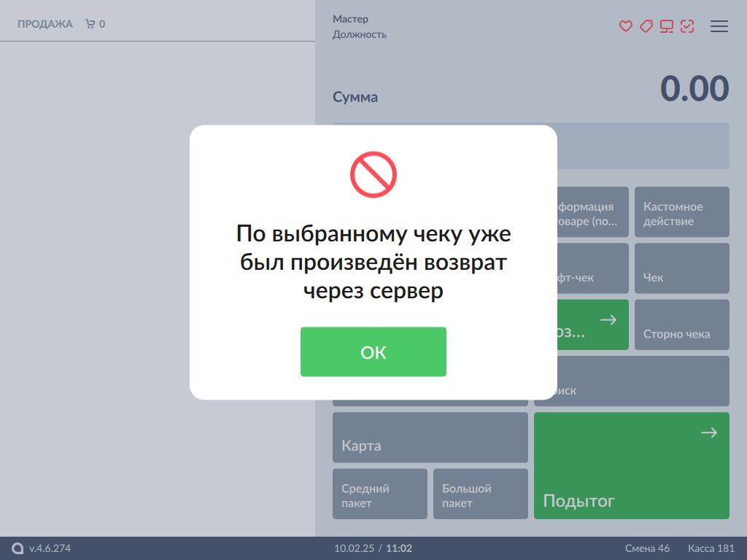Click the Кастомное действие button

pyautogui.click(x=681, y=212)
